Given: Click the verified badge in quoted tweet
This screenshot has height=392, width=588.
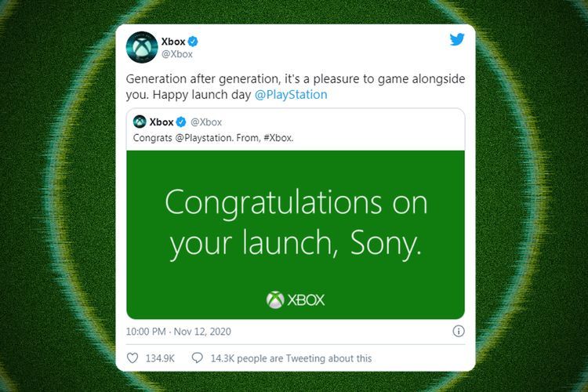Looking at the screenshot, I should click(181, 122).
